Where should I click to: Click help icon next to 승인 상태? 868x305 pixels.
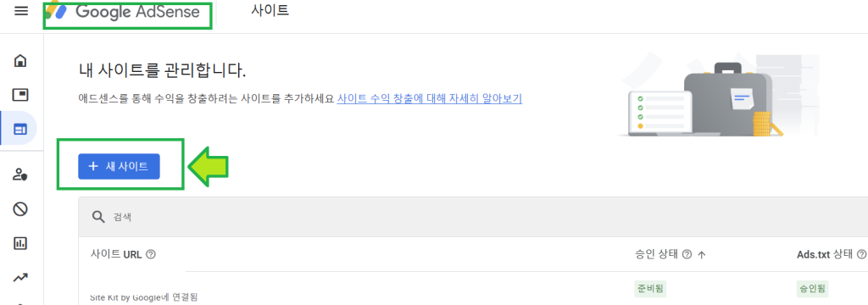(x=687, y=255)
